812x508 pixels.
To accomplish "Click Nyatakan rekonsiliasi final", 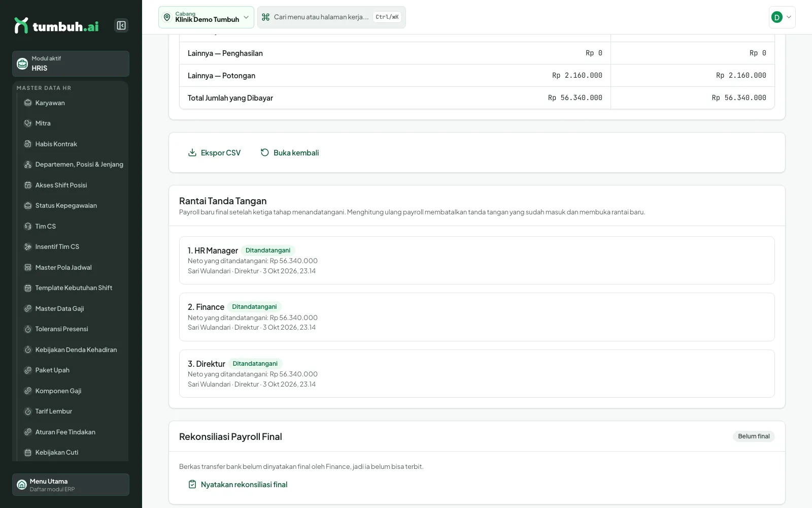I will tap(238, 485).
